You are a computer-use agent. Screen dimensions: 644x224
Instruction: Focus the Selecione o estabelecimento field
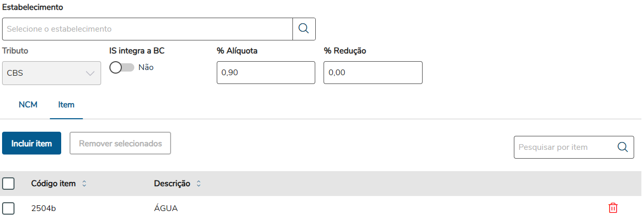point(148,29)
